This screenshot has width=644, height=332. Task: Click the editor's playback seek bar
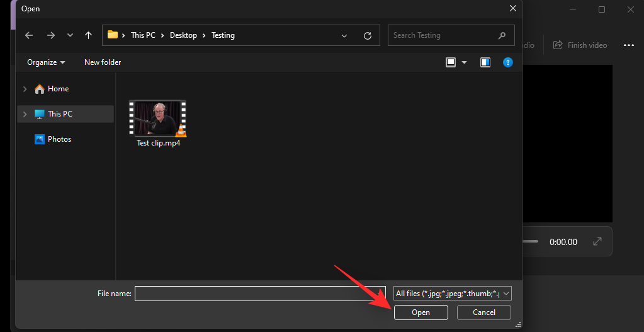click(530, 242)
